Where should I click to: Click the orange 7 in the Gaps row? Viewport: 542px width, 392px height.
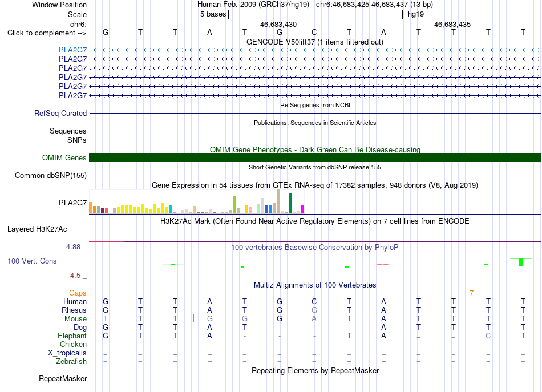[471, 293]
